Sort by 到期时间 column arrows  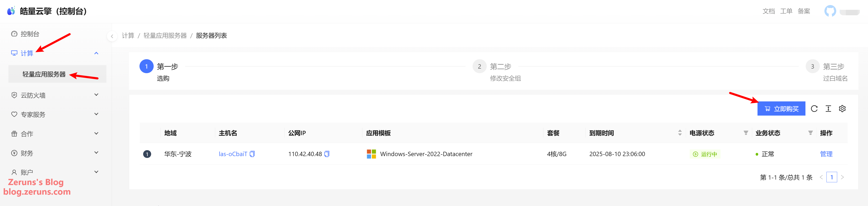680,133
